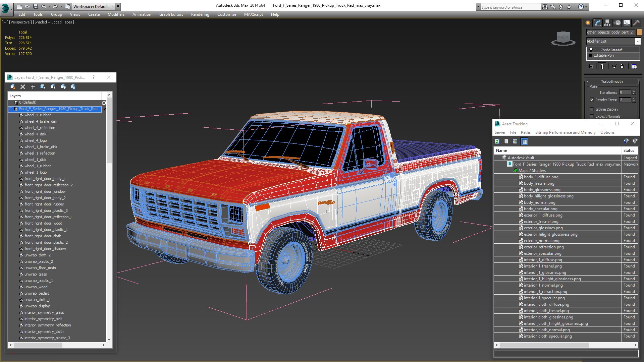This screenshot has height=362, width=644.
Task: Open the Graph Editors menu
Action: coord(171,14)
